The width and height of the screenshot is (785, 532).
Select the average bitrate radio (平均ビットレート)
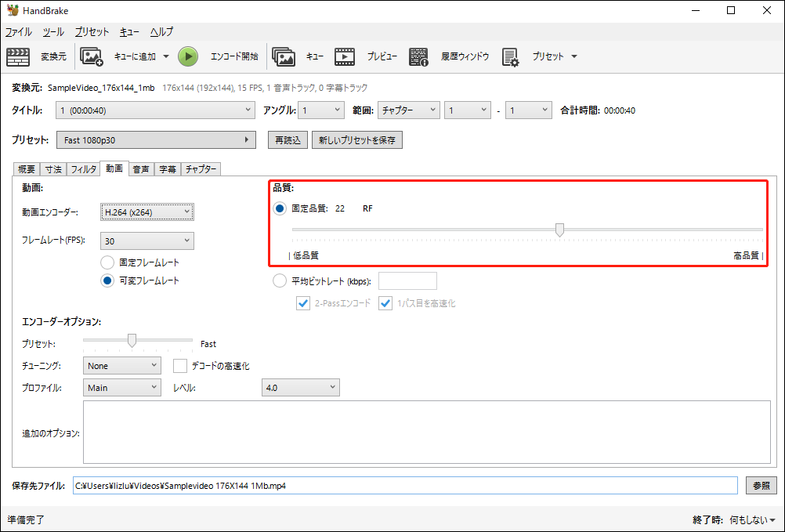[x=280, y=281]
